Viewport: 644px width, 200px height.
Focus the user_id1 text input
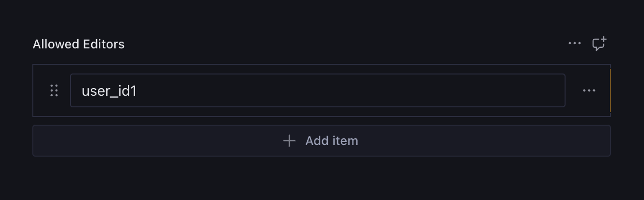point(317,90)
